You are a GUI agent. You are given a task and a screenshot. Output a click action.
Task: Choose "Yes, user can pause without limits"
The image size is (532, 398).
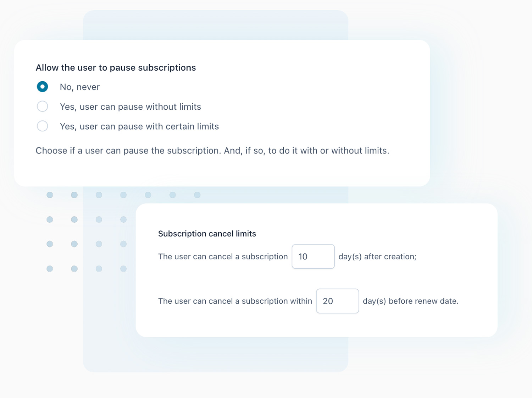(x=42, y=106)
